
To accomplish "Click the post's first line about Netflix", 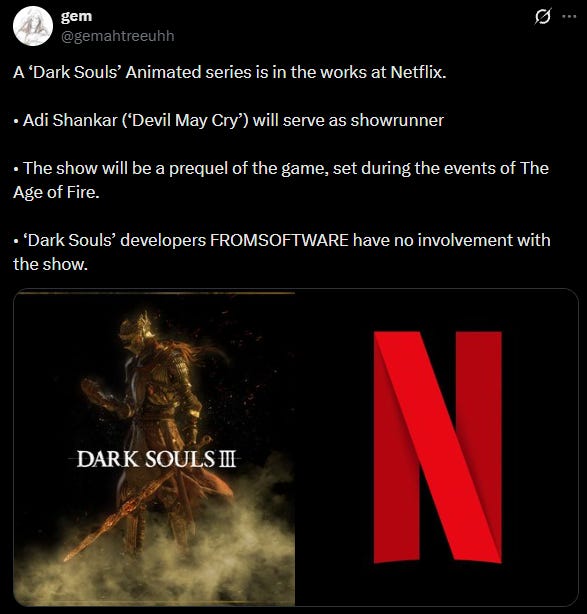I will tap(229, 72).
